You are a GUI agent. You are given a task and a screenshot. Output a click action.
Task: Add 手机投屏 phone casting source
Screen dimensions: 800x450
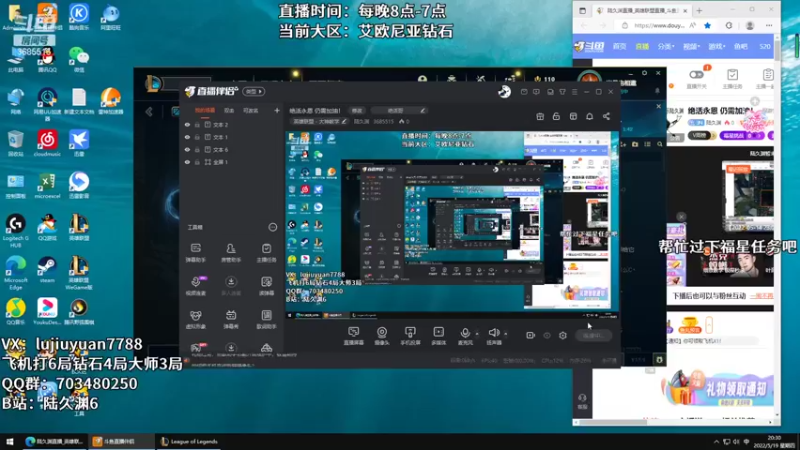pos(410,336)
